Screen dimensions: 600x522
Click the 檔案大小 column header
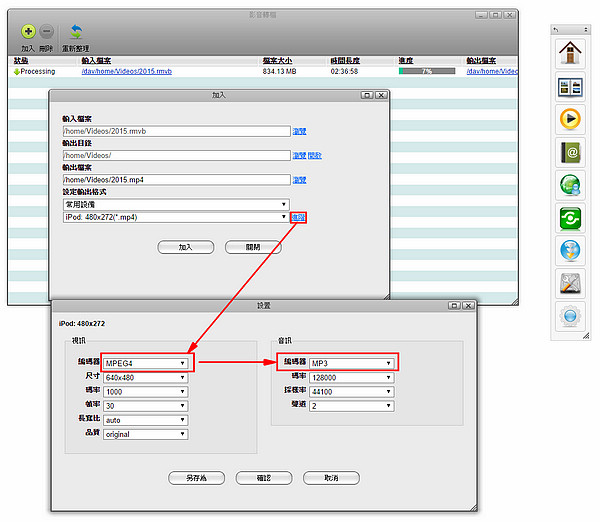click(x=277, y=60)
